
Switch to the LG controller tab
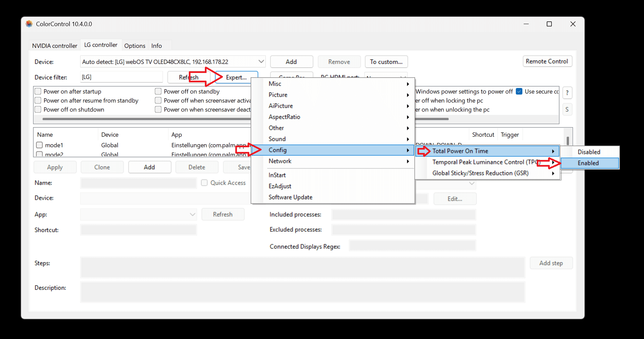click(101, 45)
